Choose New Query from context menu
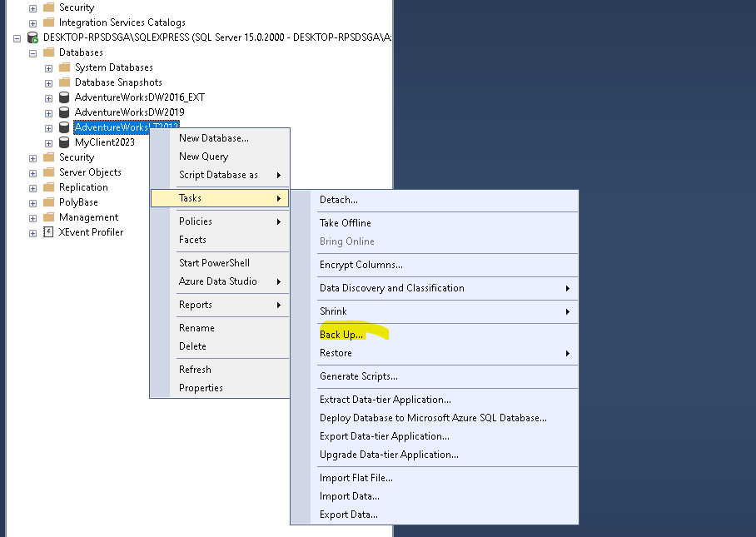This screenshot has height=537, width=756. coord(220,157)
